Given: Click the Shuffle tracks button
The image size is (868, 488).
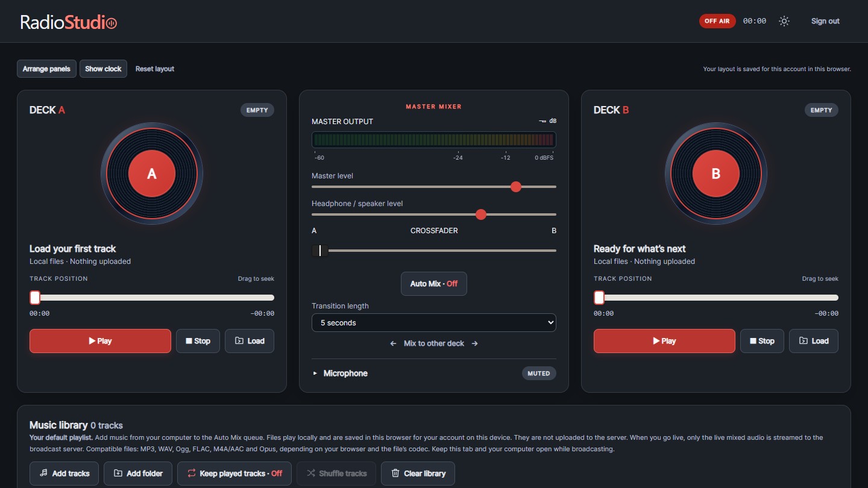Looking at the screenshot, I should 336,474.
